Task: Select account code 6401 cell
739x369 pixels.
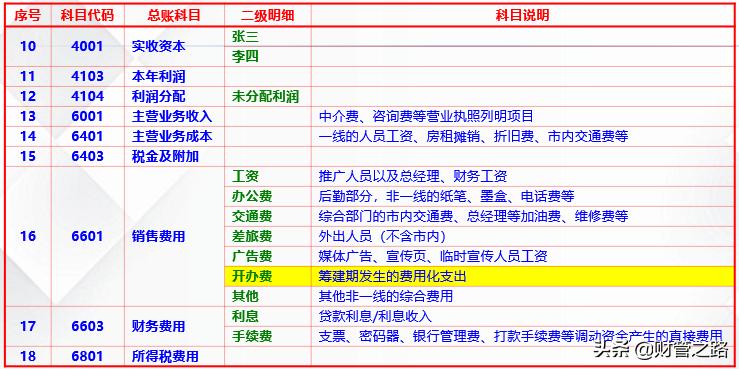Action: pyautogui.click(x=87, y=136)
